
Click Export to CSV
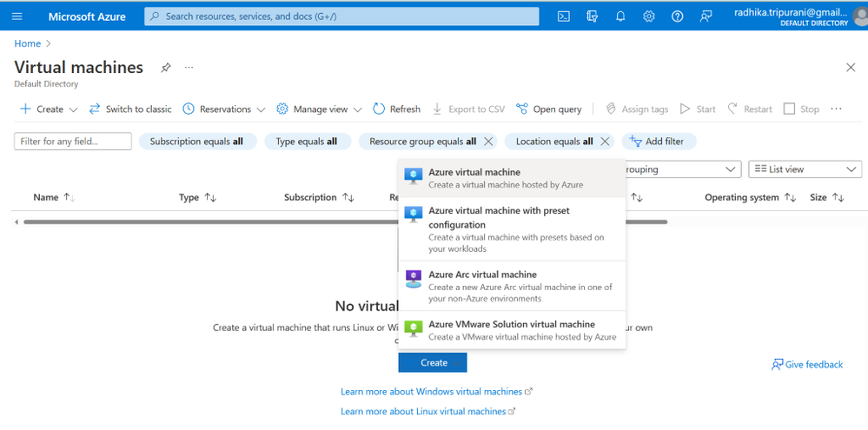(468, 109)
